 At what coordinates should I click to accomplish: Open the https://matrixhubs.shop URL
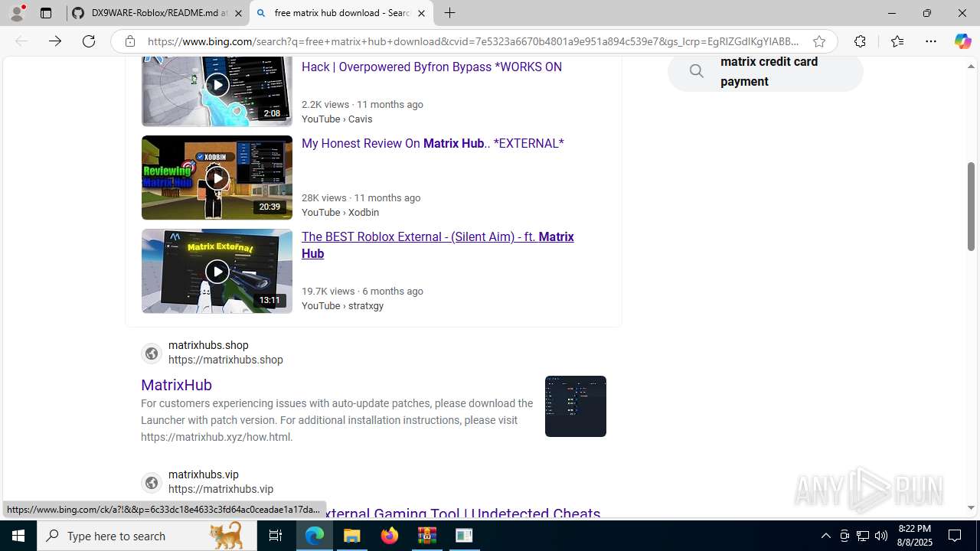(226, 360)
